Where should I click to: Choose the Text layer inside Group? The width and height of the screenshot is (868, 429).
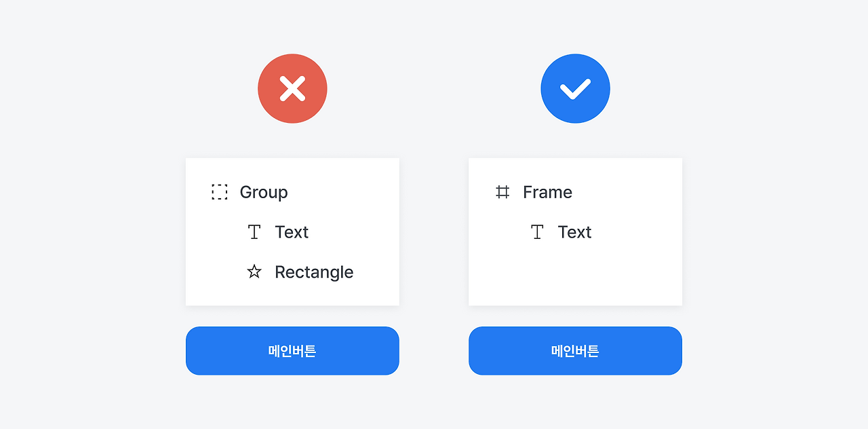click(292, 232)
